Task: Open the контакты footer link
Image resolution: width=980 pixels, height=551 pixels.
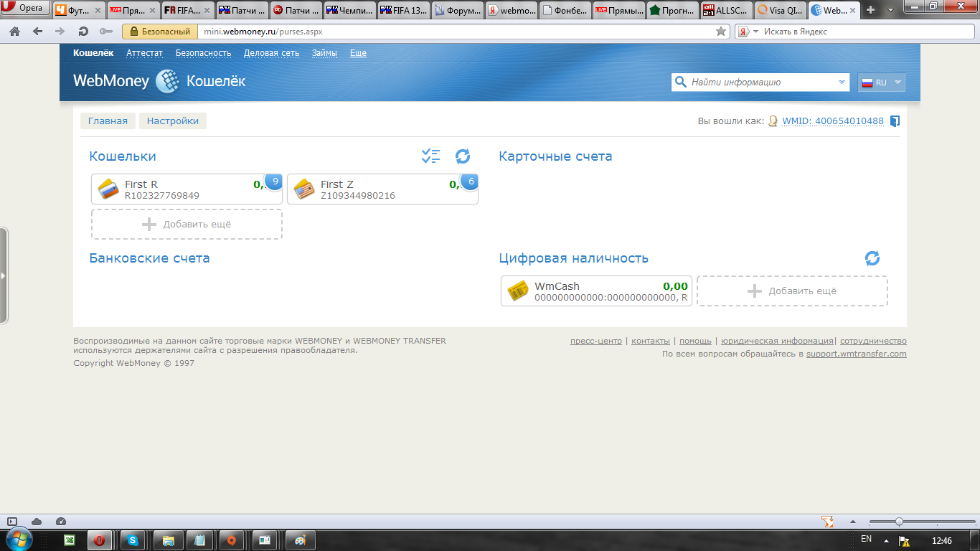Action: coord(651,341)
